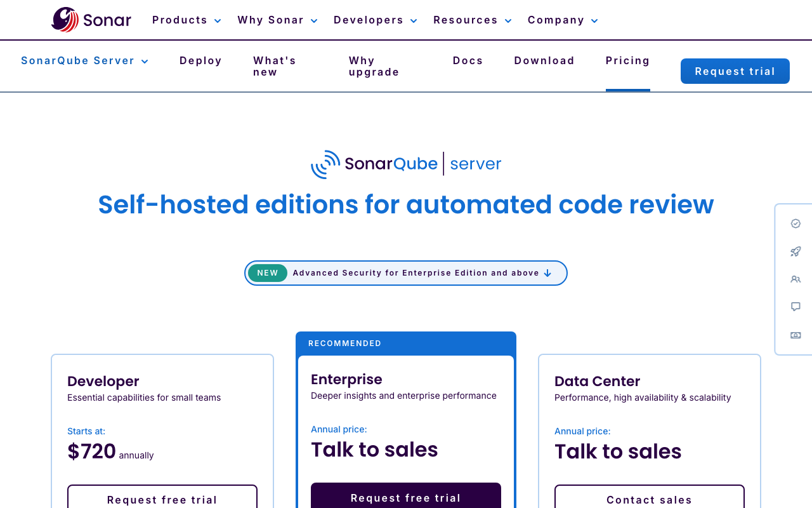
Task: Click the checkmark icon in side panel
Action: coord(796,224)
